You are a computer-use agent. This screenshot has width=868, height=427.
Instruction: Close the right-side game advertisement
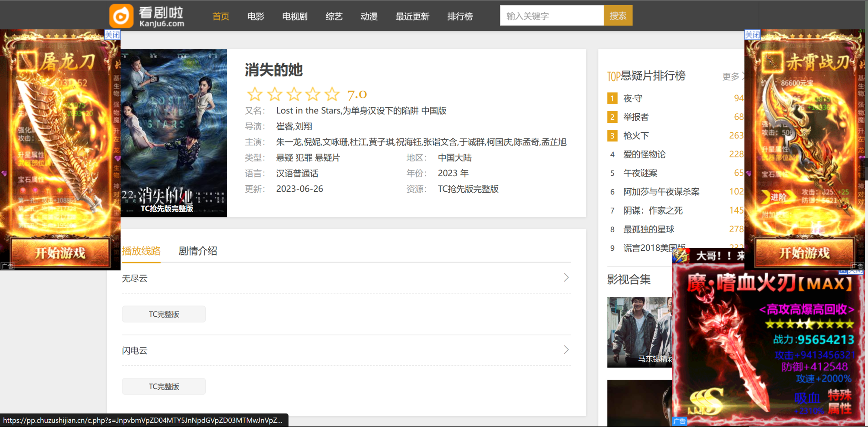tap(752, 35)
